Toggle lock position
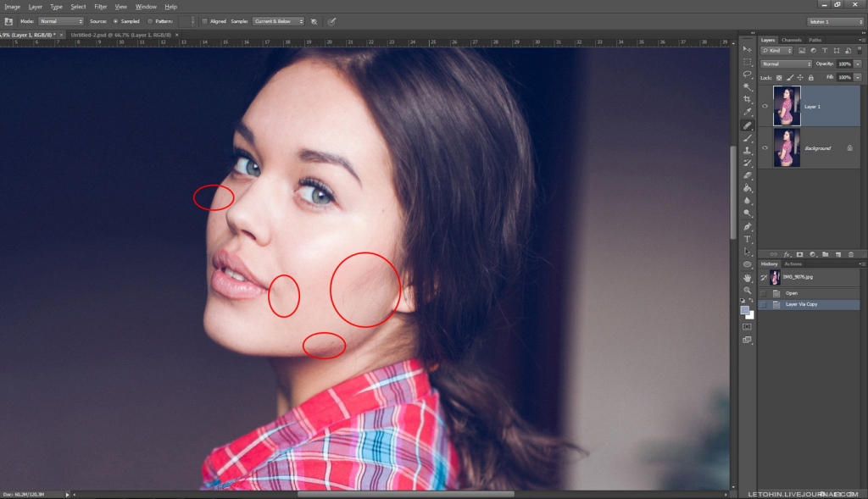 800,78
